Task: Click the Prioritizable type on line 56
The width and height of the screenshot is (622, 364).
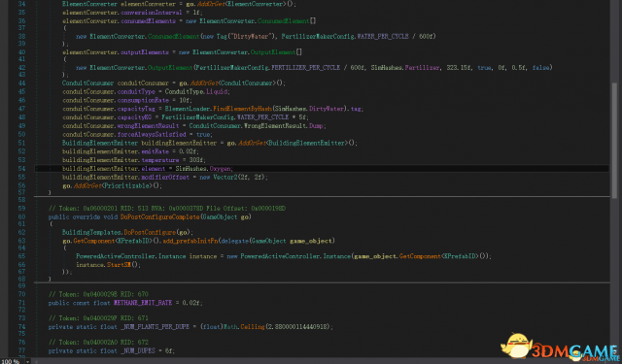Action: pyautogui.click(x=126, y=185)
